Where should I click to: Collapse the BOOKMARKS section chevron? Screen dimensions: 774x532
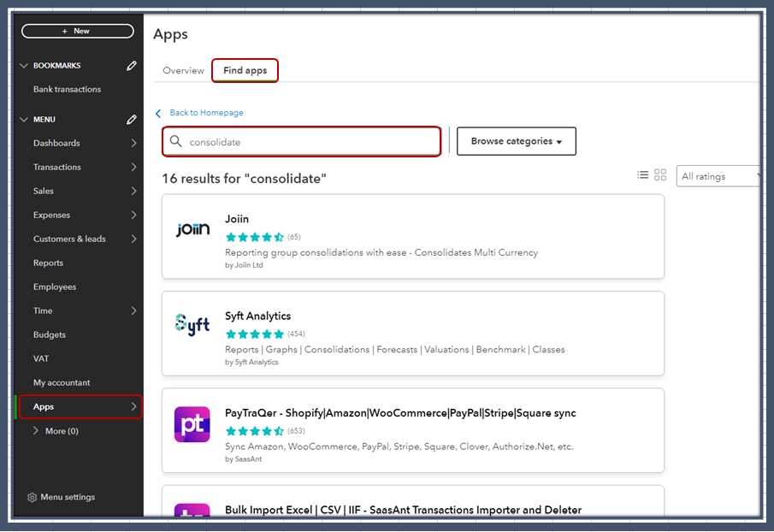tap(24, 66)
